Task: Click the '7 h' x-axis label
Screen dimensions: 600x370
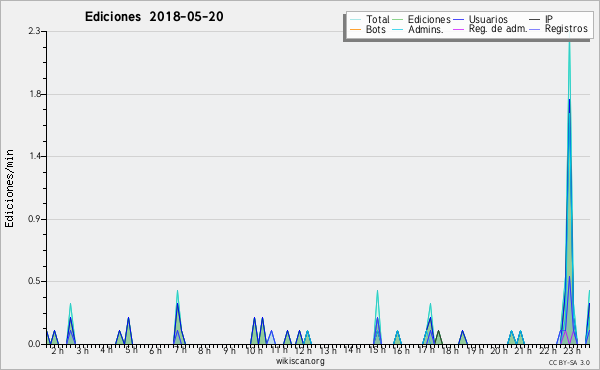Action: click(x=180, y=350)
